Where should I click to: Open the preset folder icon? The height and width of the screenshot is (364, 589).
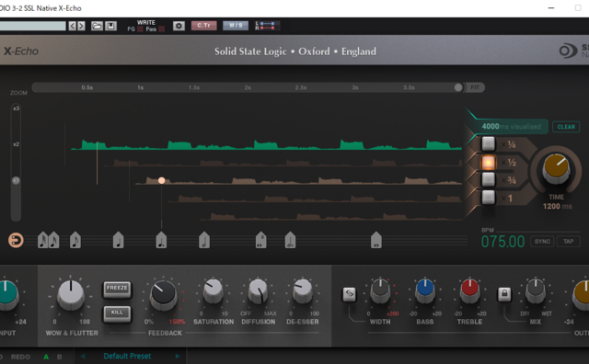point(97,26)
